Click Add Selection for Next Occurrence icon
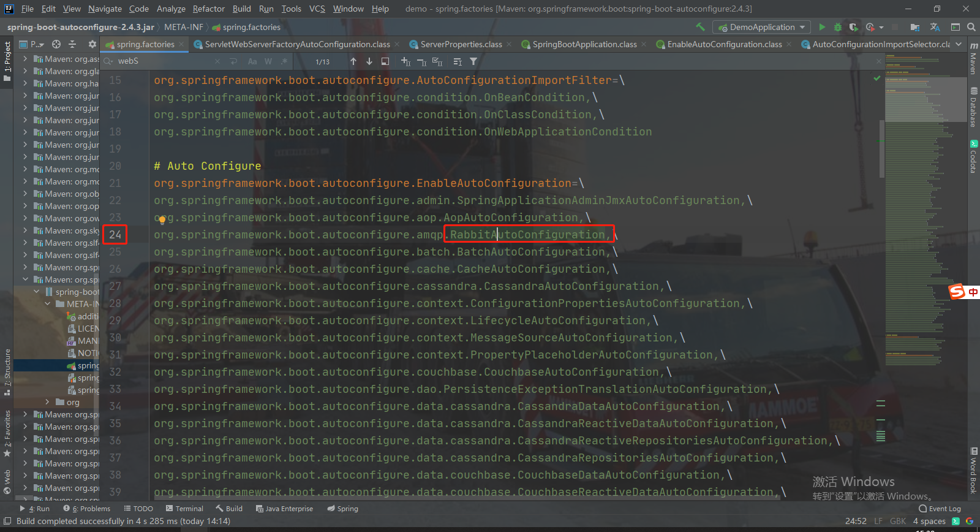The image size is (980, 532). point(405,61)
